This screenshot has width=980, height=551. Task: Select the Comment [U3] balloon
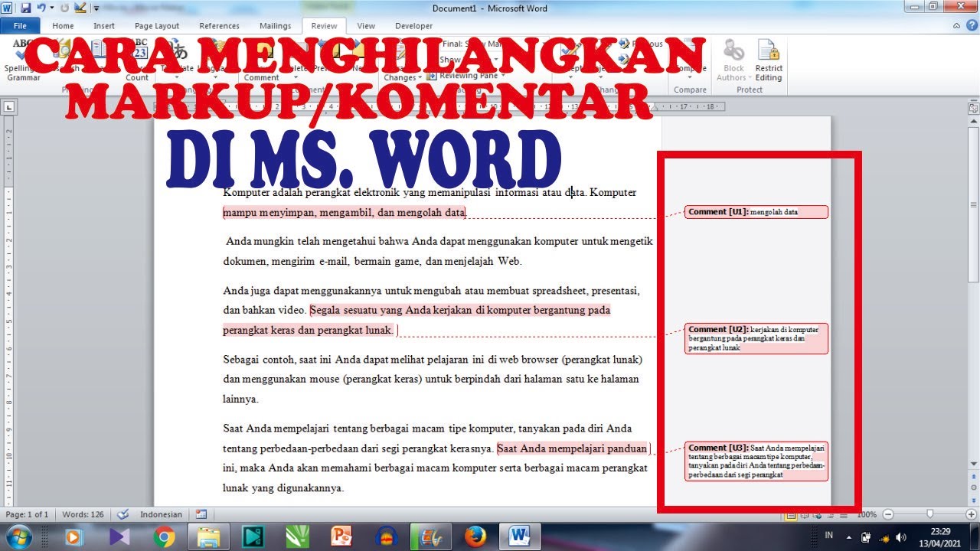pos(756,461)
